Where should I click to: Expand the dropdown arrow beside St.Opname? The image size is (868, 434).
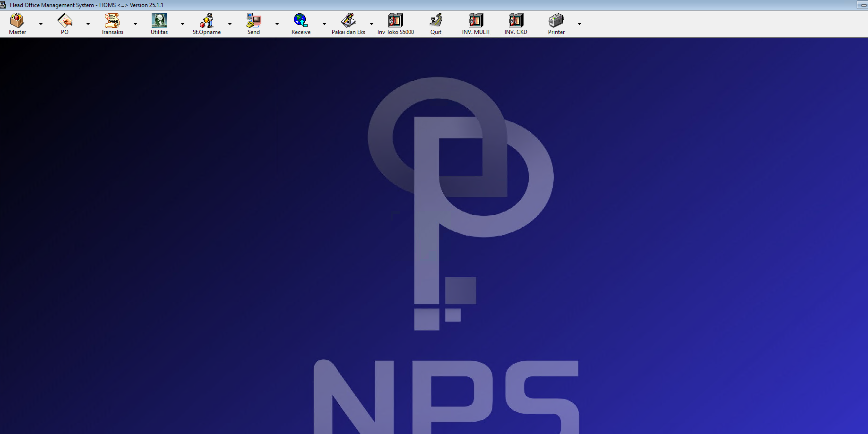tap(230, 24)
